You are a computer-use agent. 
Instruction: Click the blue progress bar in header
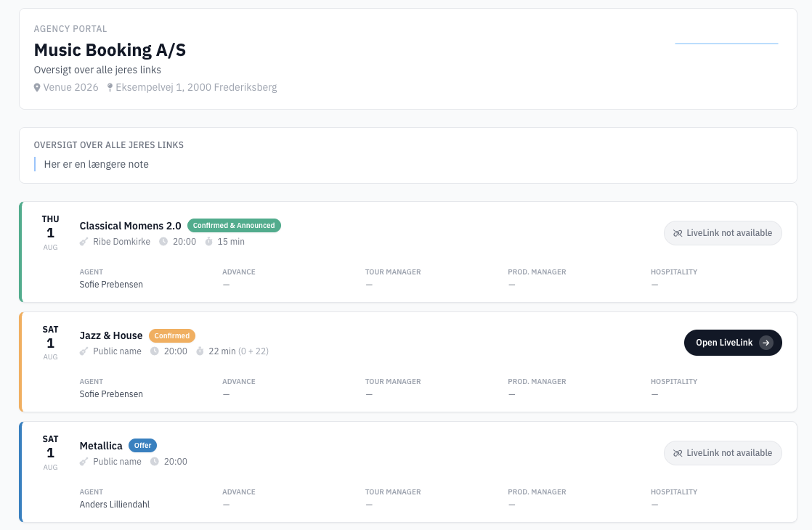(726, 44)
